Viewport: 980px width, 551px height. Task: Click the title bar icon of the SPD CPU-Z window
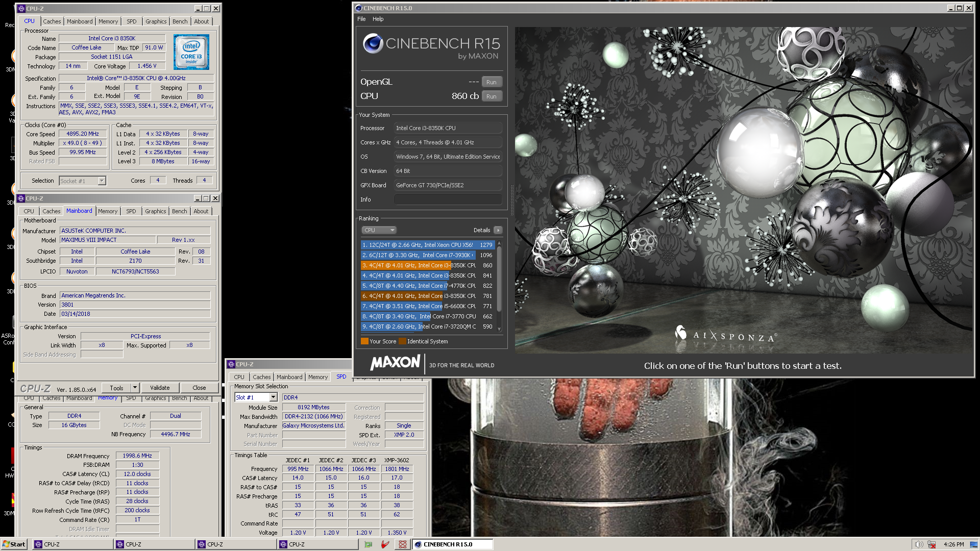[231, 364]
